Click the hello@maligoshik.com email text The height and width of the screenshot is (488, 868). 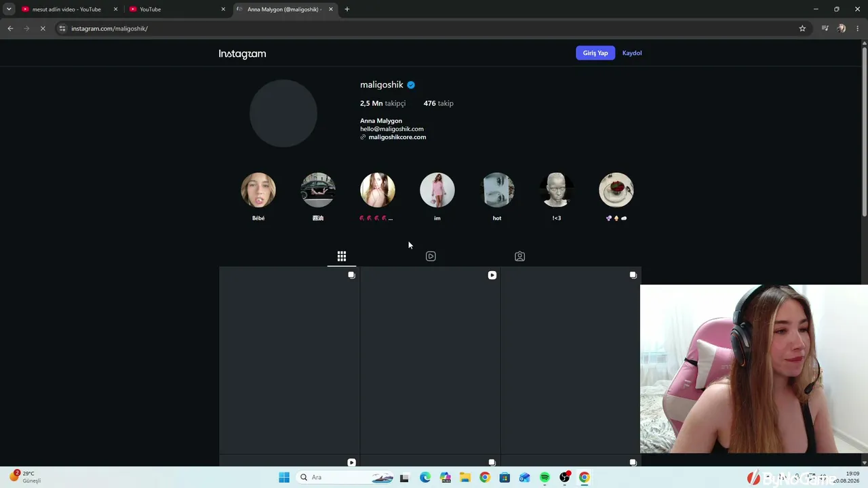[x=392, y=129]
